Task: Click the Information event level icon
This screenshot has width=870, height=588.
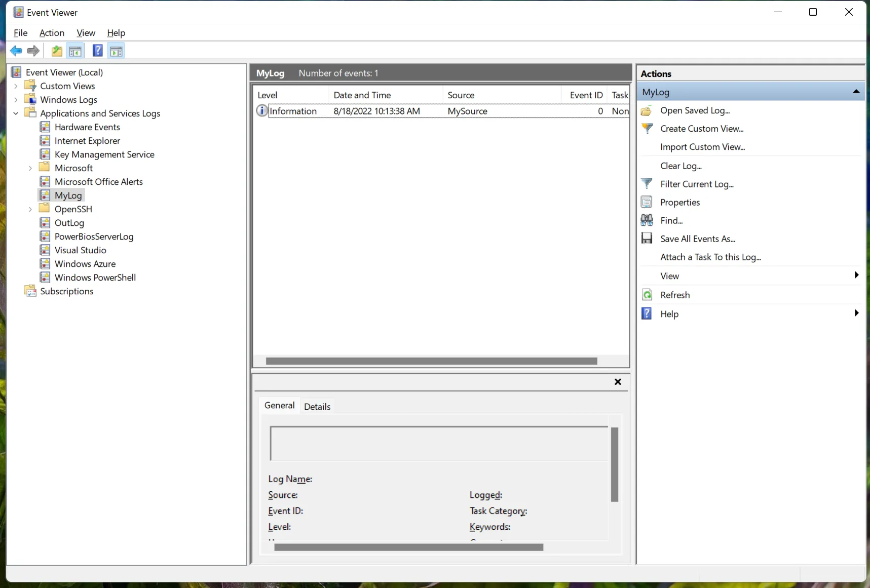Action: click(261, 110)
